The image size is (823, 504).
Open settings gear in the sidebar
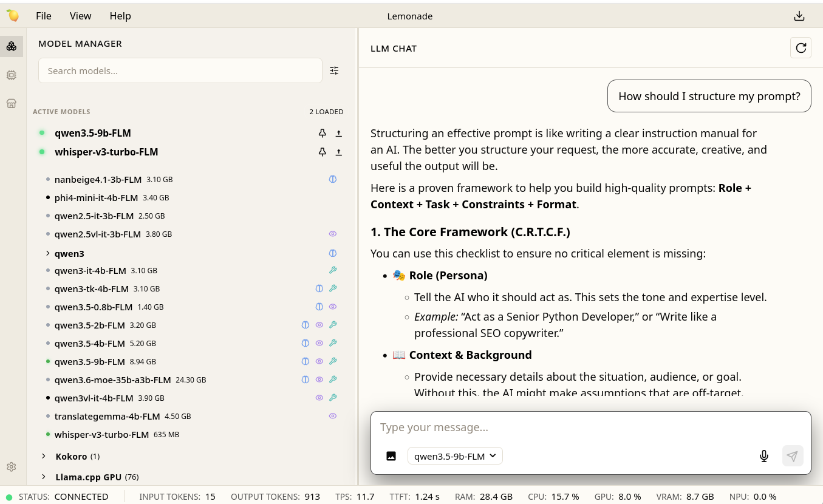pos(12,467)
